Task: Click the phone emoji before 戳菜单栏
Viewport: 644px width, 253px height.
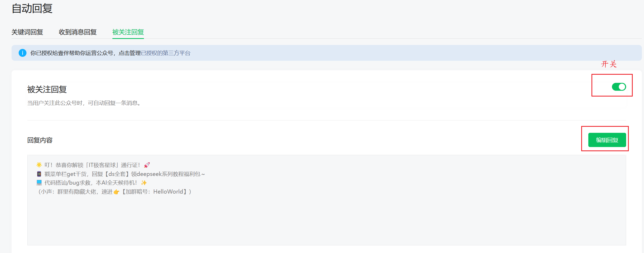Action: (x=39, y=174)
